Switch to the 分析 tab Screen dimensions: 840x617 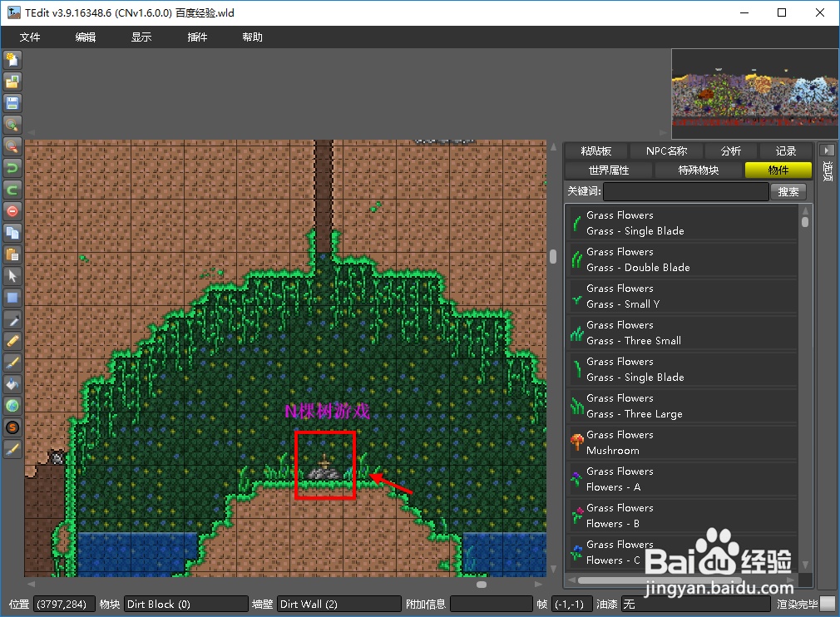[731, 151]
